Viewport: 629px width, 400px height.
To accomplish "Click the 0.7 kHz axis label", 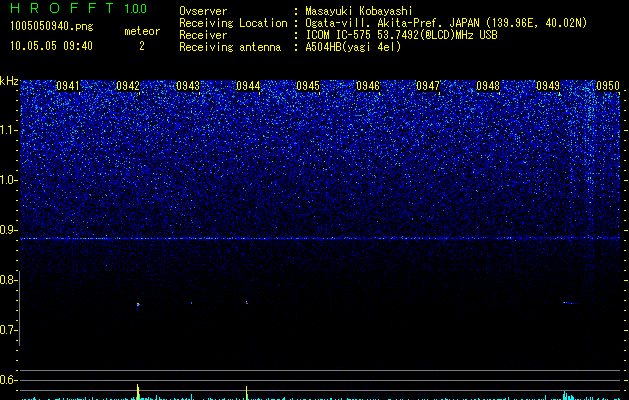I will 9,330.
